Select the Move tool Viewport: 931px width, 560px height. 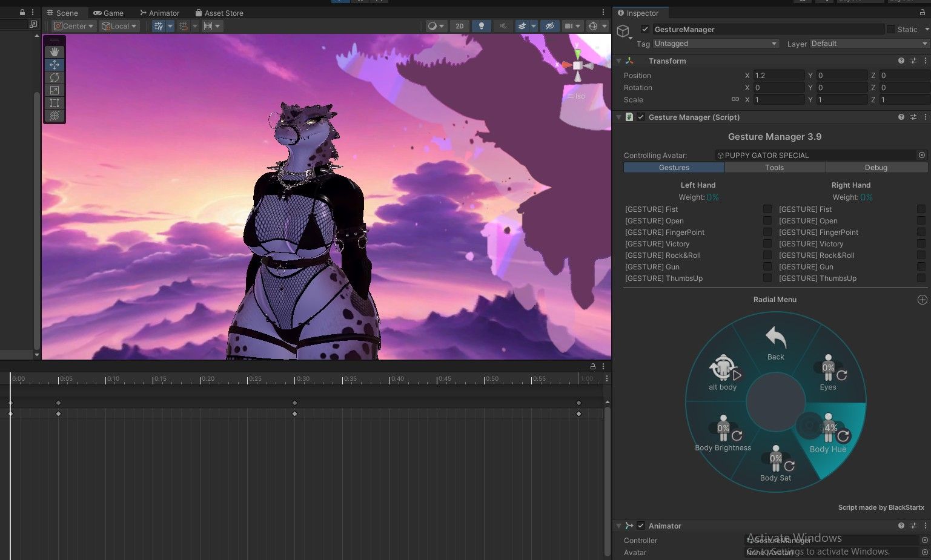(55, 65)
